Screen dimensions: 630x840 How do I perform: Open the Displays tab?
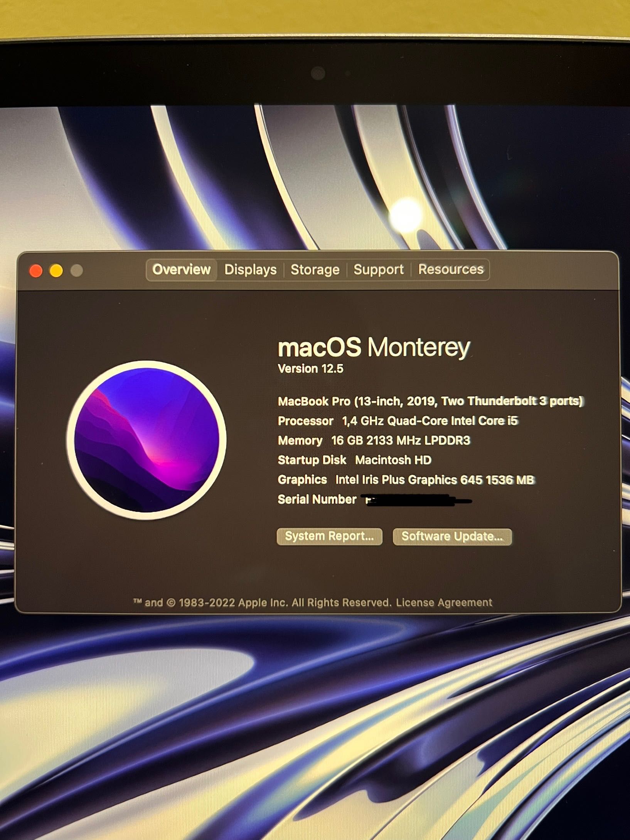click(x=250, y=270)
